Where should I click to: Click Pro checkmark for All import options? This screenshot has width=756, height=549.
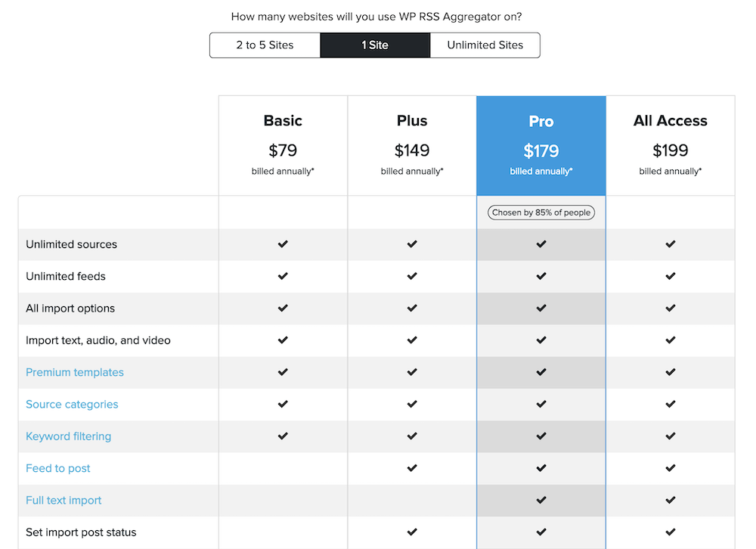pos(541,309)
